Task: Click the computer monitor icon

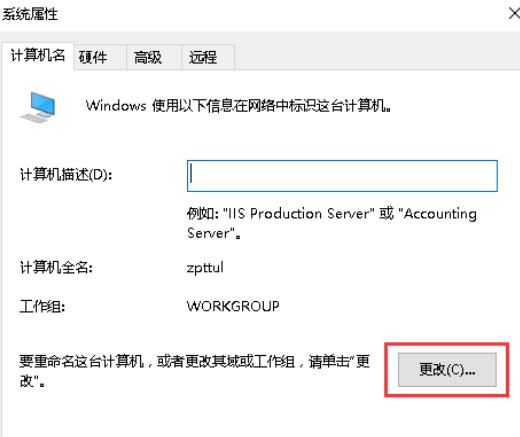Action: (38, 107)
